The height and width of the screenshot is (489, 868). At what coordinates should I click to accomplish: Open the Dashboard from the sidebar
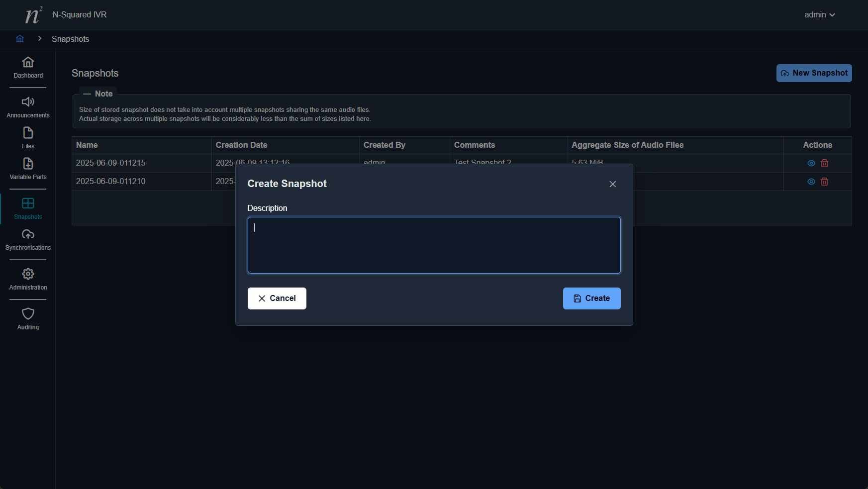pyautogui.click(x=28, y=68)
